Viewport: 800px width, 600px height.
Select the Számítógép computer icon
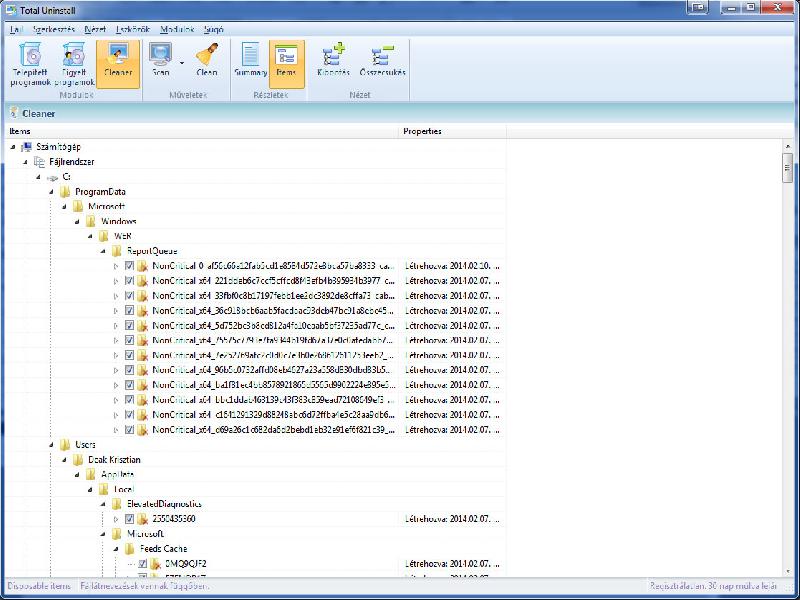coord(27,147)
